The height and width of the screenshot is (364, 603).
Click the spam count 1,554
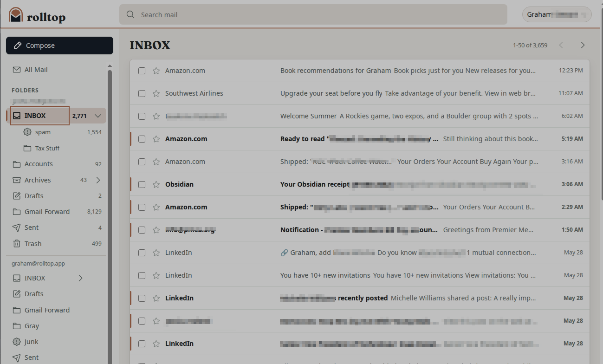coord(94,132)
